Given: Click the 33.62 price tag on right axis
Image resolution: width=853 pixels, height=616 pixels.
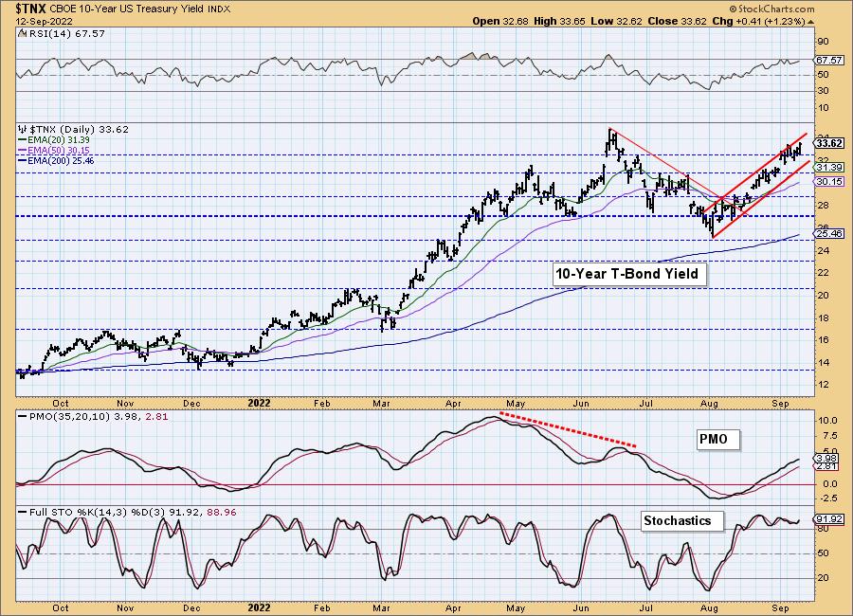Looking at the screenshot, I should pyautogui.click(x=829, y=143).
